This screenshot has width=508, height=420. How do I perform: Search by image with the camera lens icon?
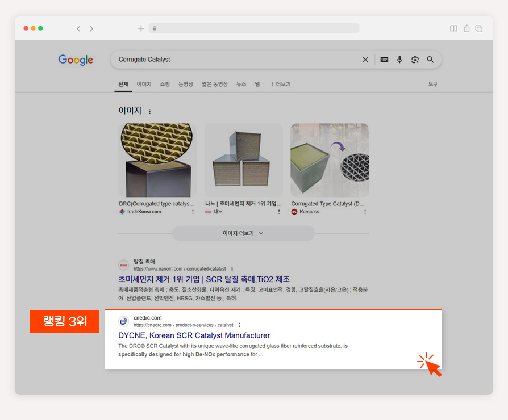tap(415, 60)
